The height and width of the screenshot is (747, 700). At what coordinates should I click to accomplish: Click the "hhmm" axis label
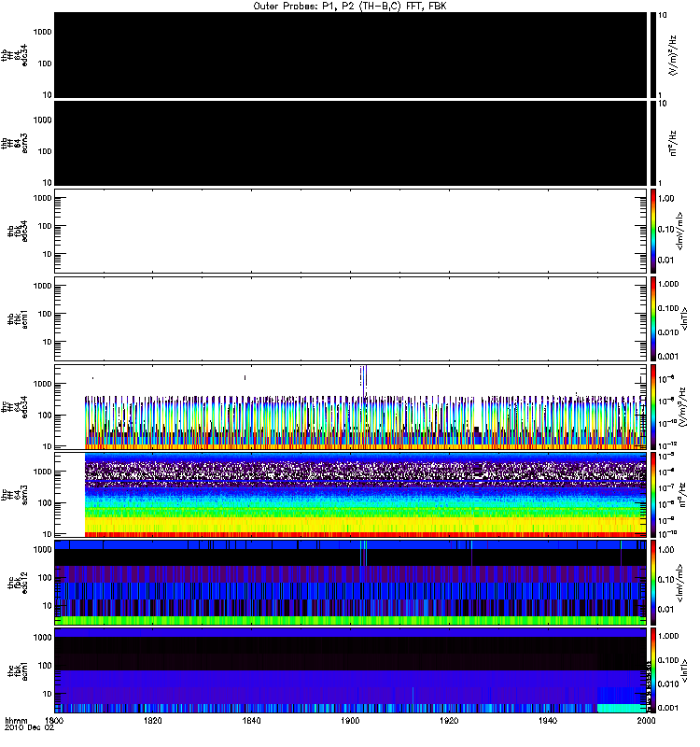(16, 720)
